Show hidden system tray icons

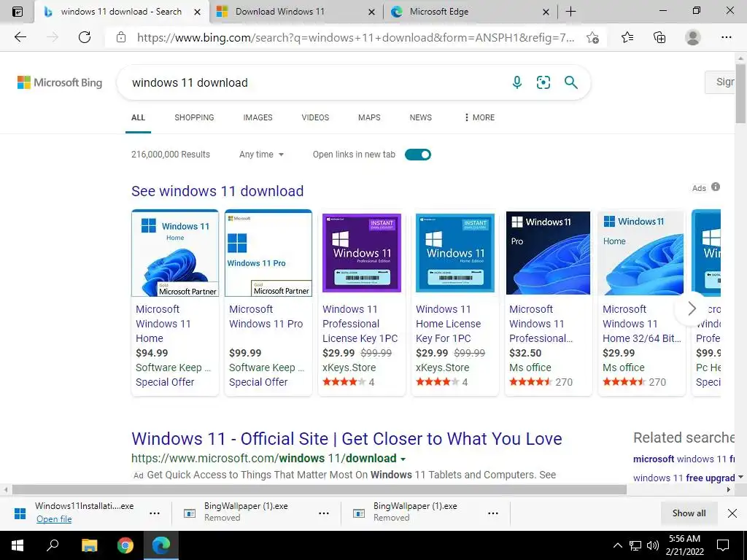pyautogui.click(x=617, y=545)
